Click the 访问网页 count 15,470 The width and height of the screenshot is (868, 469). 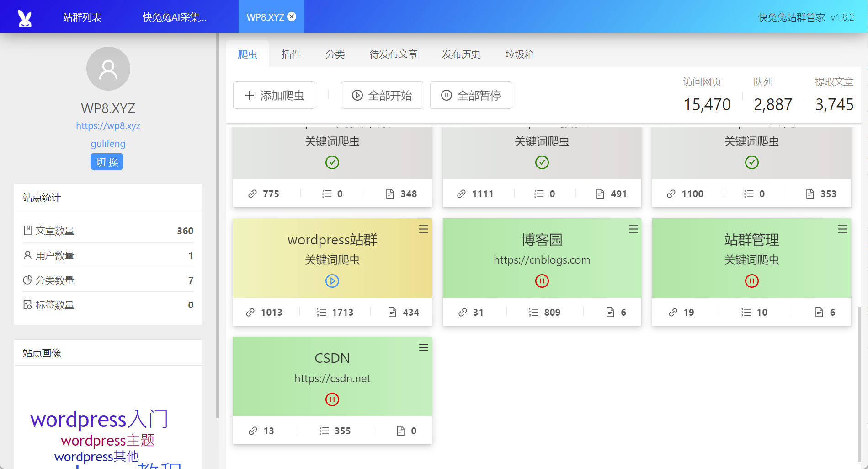(x=707, y=104)
